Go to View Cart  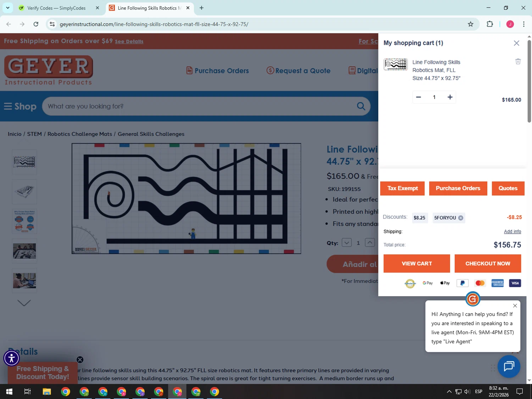click(416, 264)
